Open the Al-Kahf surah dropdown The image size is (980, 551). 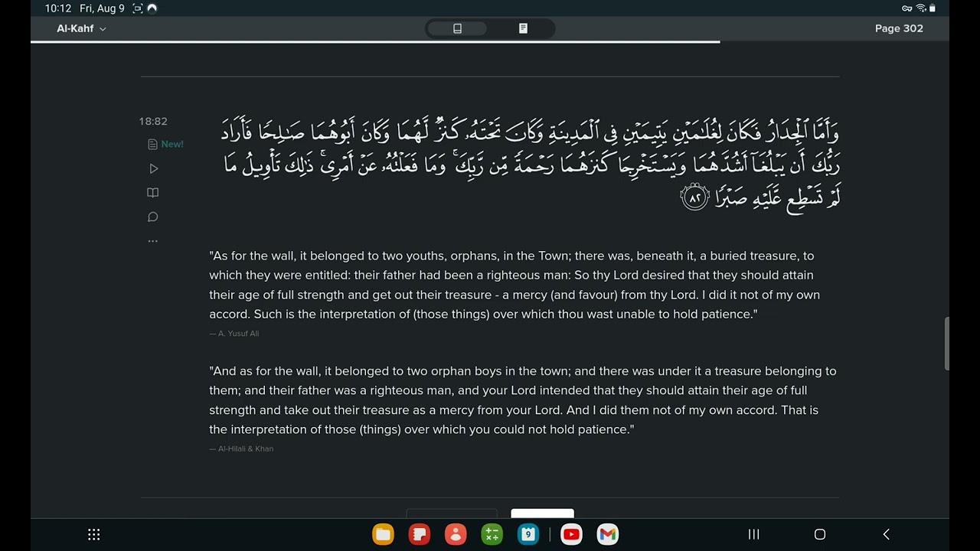coord(81,28)
